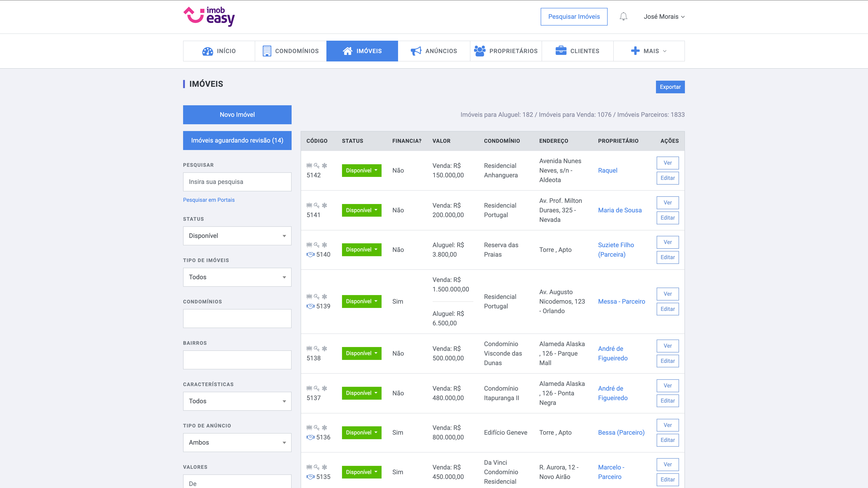Image resolution: width=868 pixels, height=488 pixels.
Task: Open the notifications bell
Action: pyautogui.click(x=623, y=16)
